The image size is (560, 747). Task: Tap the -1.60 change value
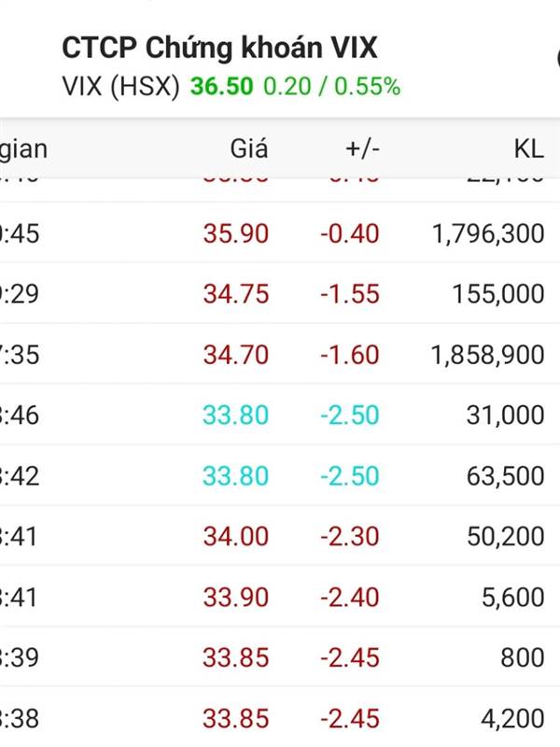350,355
